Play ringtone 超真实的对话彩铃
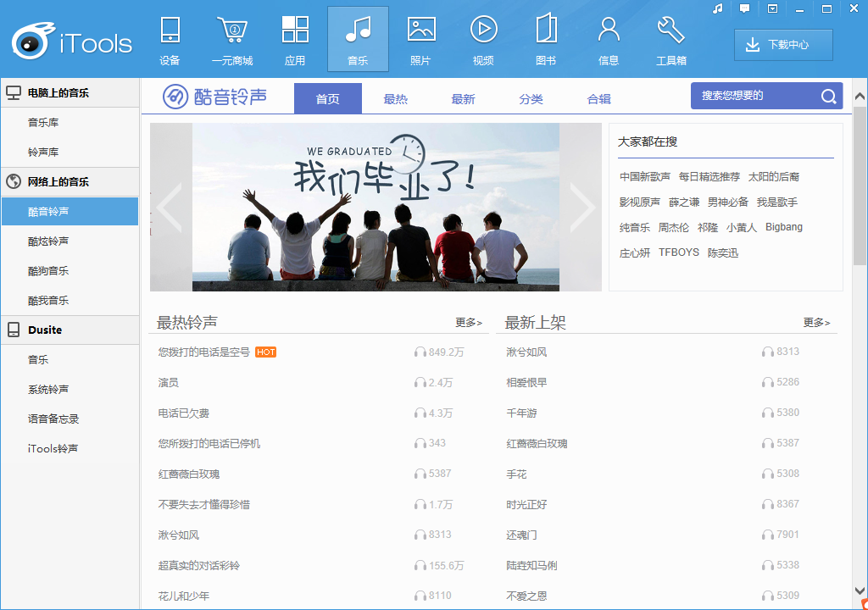Screen dimensions: 868x610 click(199, 565)
